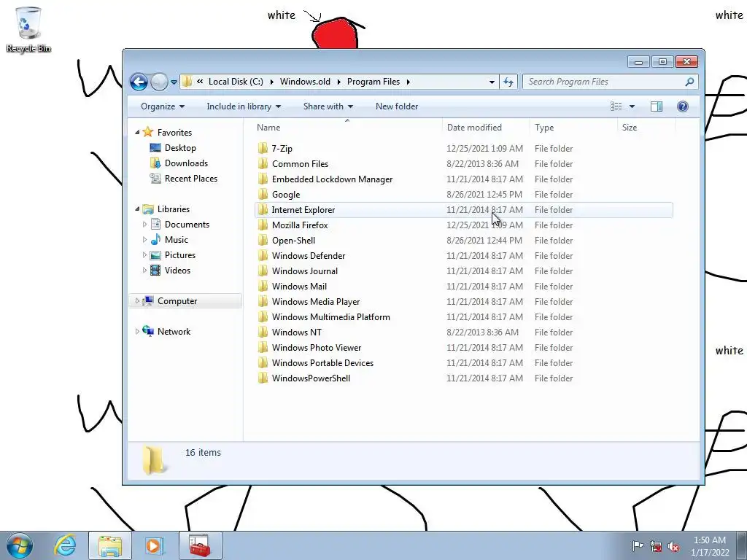The width and height of the screenshot is (747, 560).
Task: Click the 7-Zip folder icon
Action: click(x=263, y=148)
